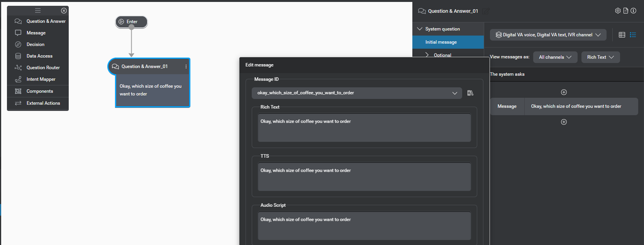
Task: Click the Question Router node icon
Action: (18, 68)
